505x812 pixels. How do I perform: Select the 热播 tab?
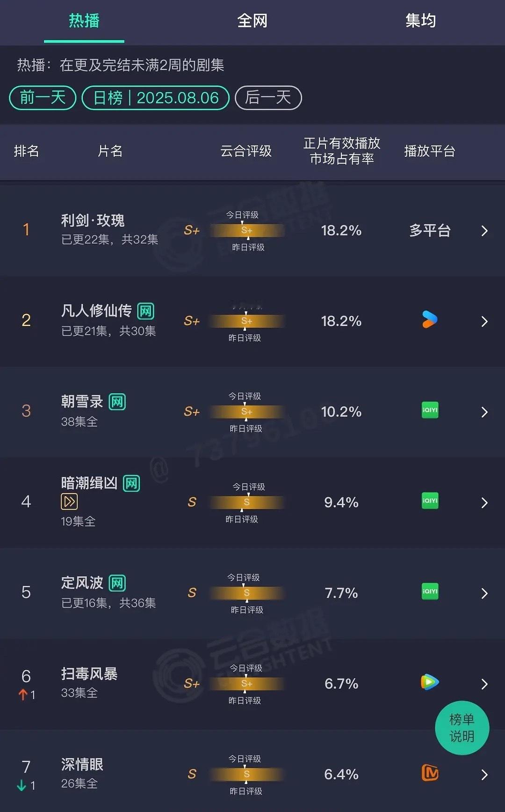84,21
